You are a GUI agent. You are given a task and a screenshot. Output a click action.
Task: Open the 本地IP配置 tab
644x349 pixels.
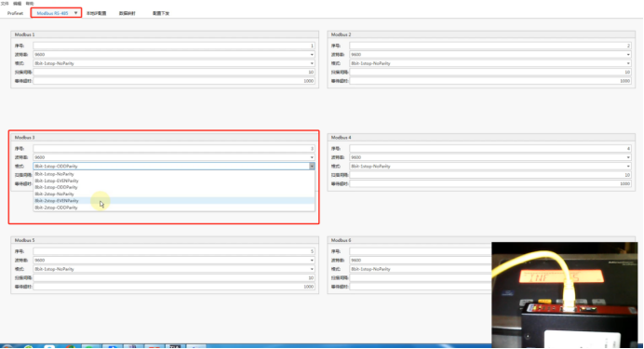pos(96,13)
